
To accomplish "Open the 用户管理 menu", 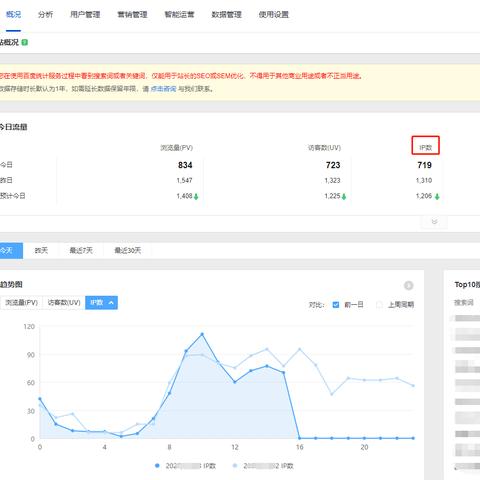I will point(85,15).
